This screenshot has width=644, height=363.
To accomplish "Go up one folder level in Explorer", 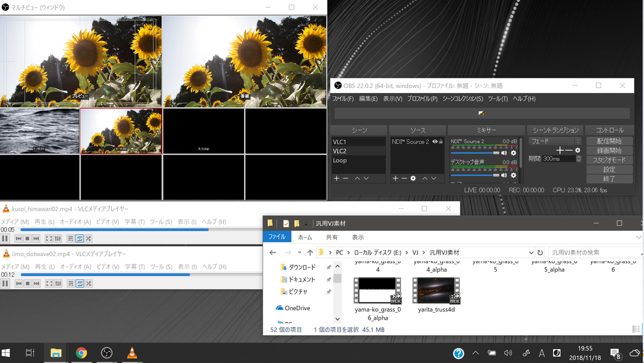I will pos(310,252).
